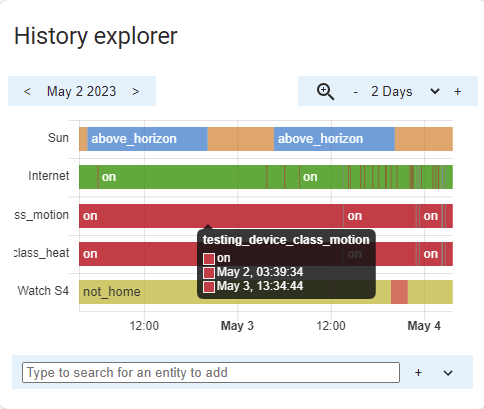The height and width of the screenshot is (409, 484).
Task: Expand the entity options chevron at bottom
Action: pyautogui.click(x=448, y=373)
